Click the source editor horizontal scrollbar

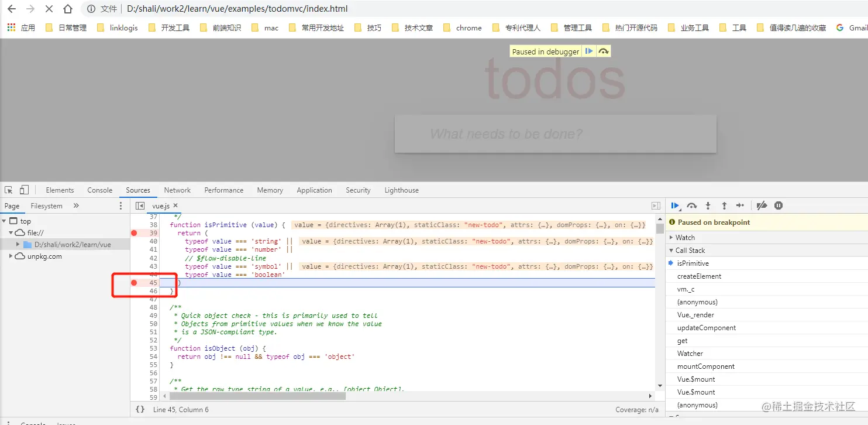257,396
